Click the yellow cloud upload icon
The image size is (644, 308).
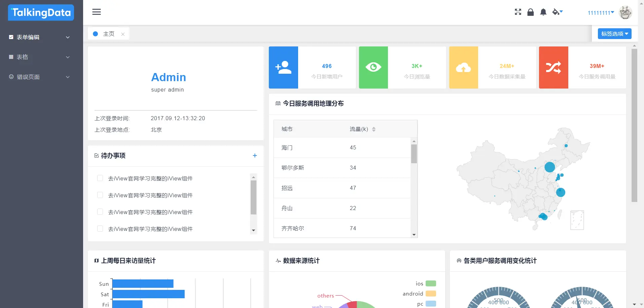pos(463,67)
